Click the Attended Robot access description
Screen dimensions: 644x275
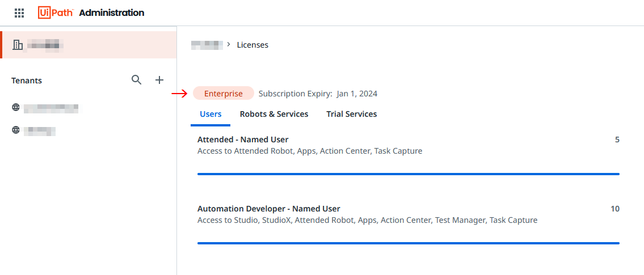click(310, 151)
